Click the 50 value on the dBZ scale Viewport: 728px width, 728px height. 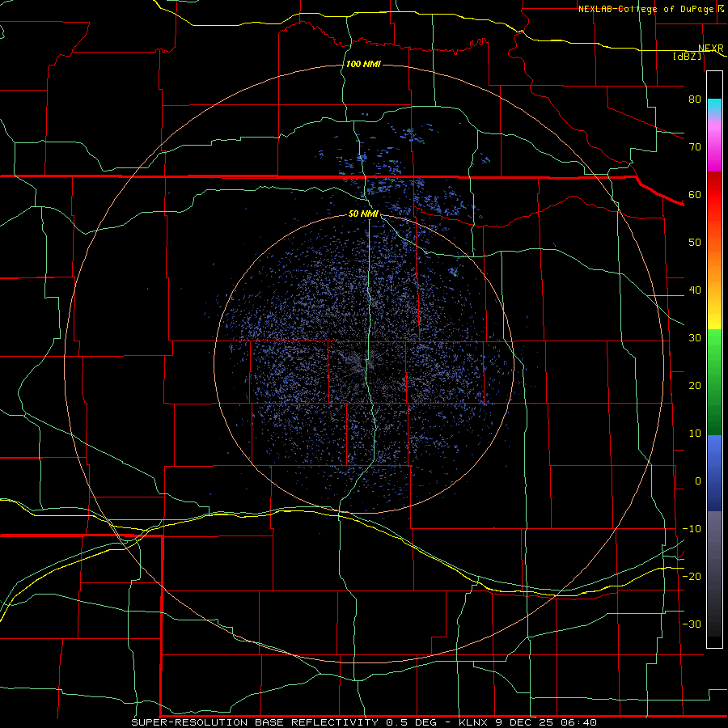pyautogui.click(x=695, y=243)
